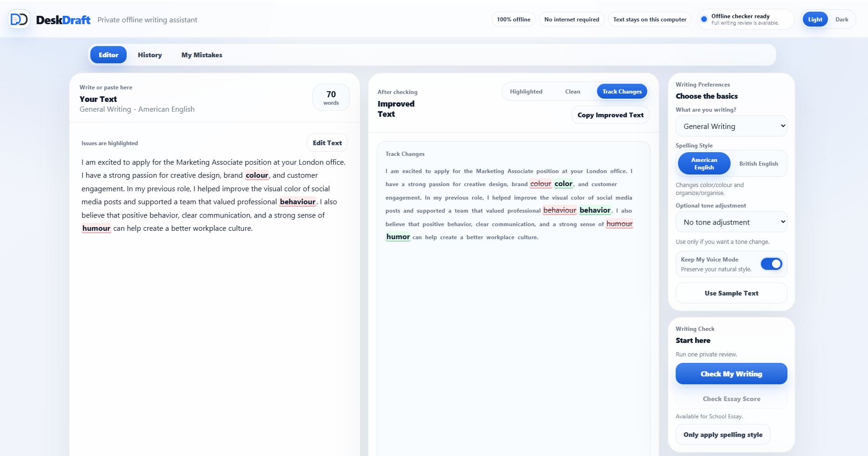Switch to Clean view

point(573,92)
